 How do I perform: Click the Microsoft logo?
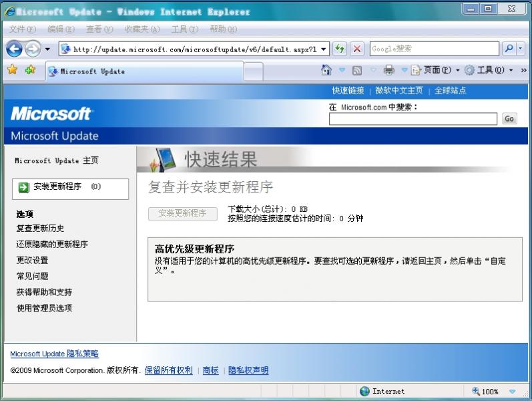[51, 114]
